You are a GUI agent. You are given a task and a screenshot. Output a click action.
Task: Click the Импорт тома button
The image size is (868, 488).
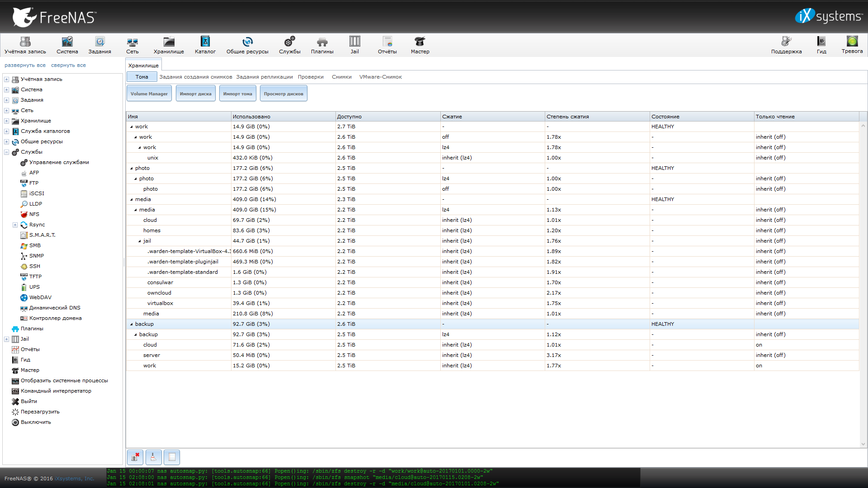[x=238, y=94]
